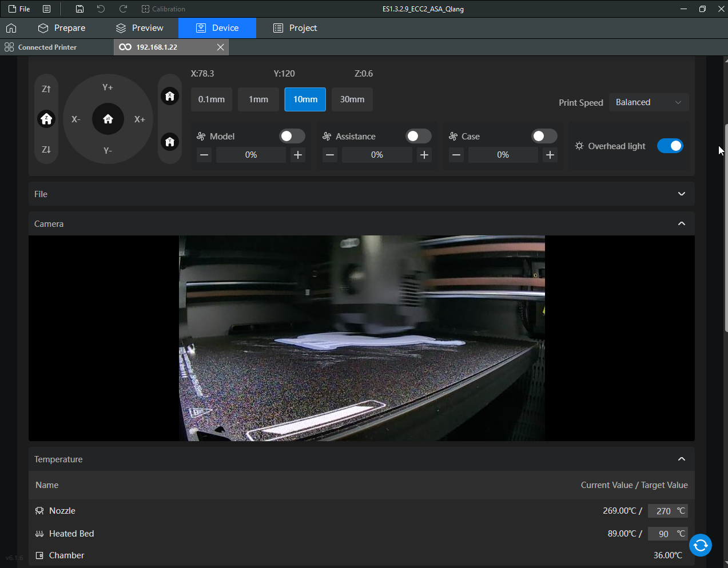Image resolution: width=728 pixels, height=568 pixels.
Task: Collapse the Camera panel
Action: click(x=681, y=224)
